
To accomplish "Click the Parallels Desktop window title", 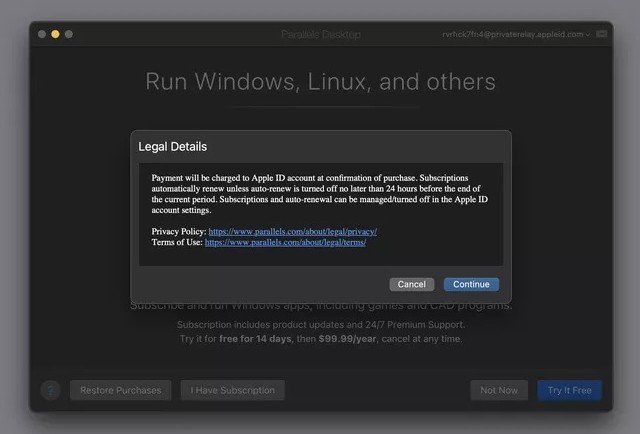I will click(320, 34).
